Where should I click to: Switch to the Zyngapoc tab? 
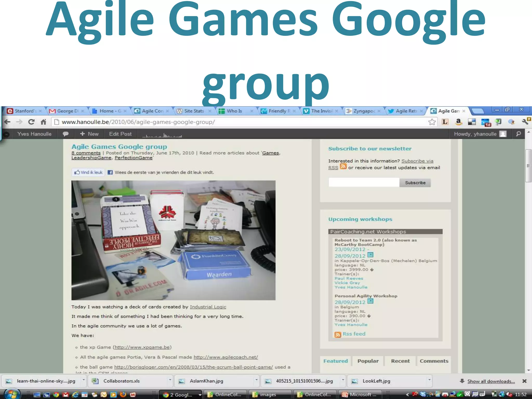[363, 111]
